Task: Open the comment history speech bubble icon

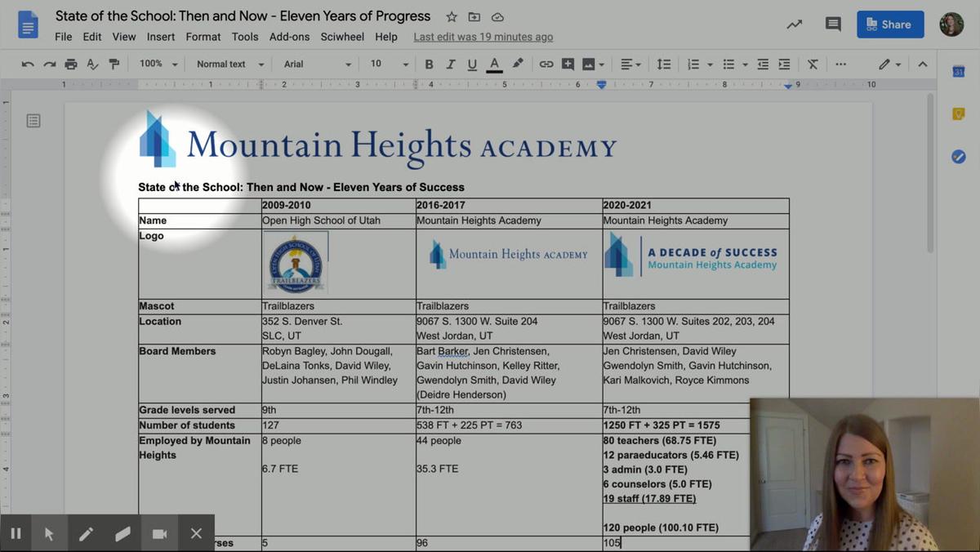Action: point(833,24)
